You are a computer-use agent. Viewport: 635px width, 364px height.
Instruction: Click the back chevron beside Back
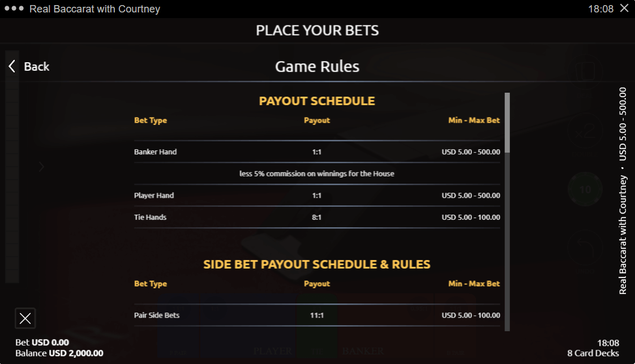pyautogui.click(x=11, y=66)
